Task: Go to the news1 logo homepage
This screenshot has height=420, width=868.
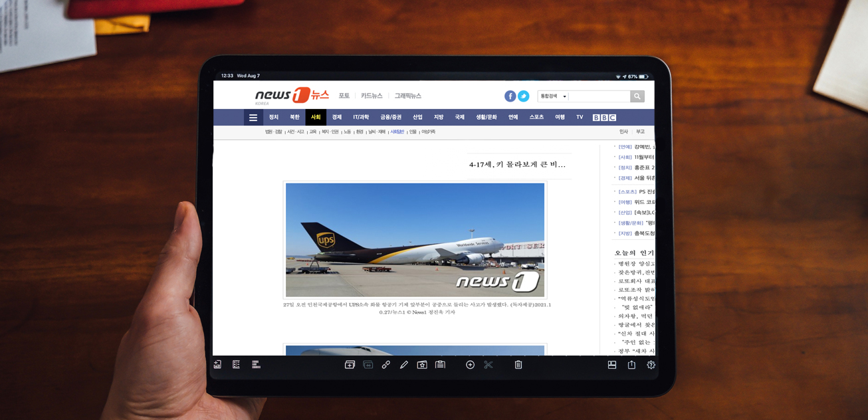Action: click(292, 96)
